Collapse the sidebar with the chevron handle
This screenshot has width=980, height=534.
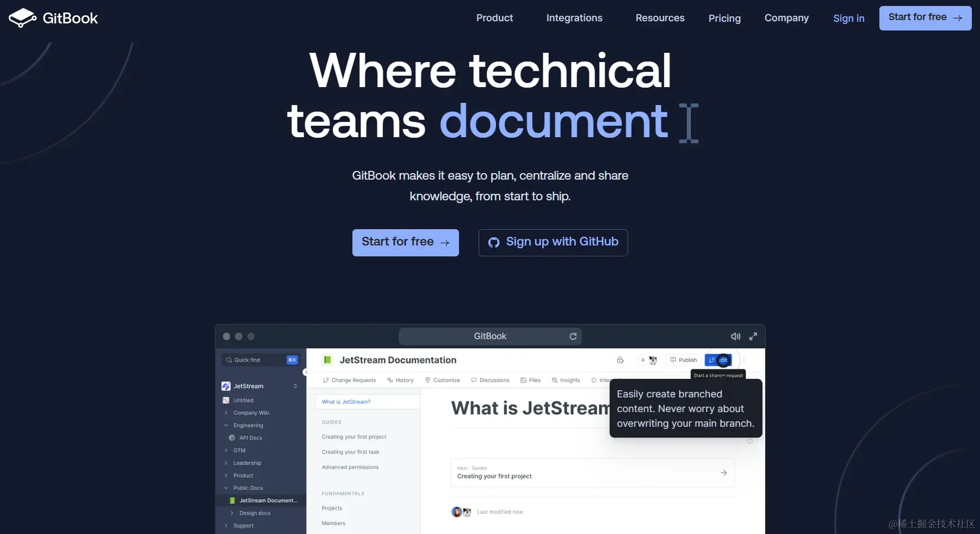click(x=306, y=372)
